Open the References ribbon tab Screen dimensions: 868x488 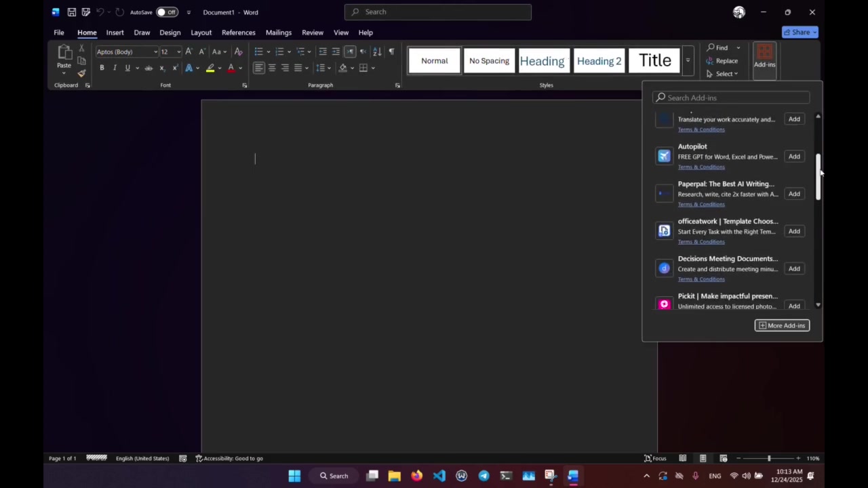(238, 33)
